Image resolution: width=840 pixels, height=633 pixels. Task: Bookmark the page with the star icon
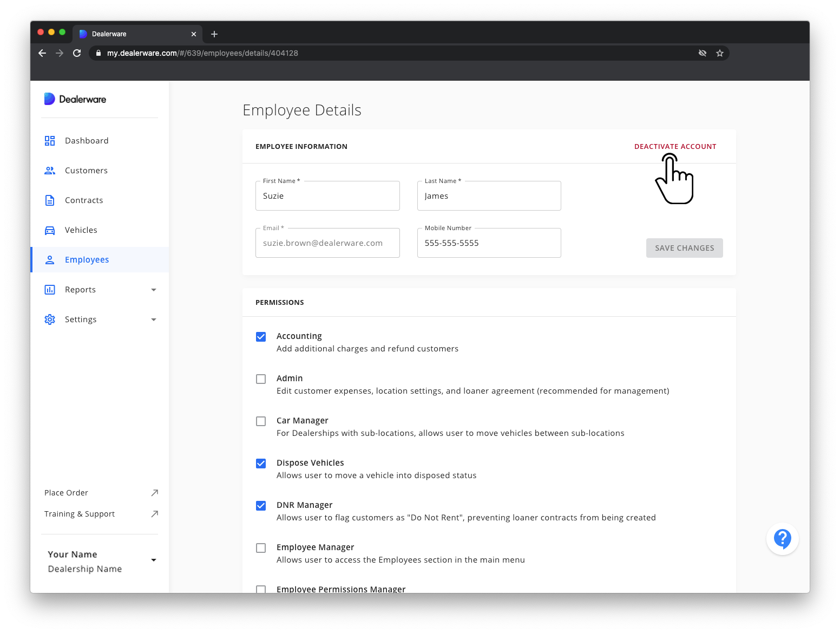click(x=720, y=53)
